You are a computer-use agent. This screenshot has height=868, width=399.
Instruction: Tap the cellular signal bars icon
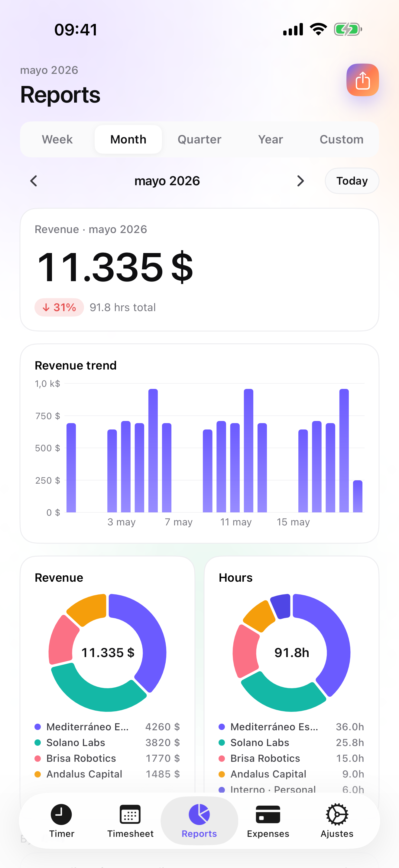coord(293,29)
